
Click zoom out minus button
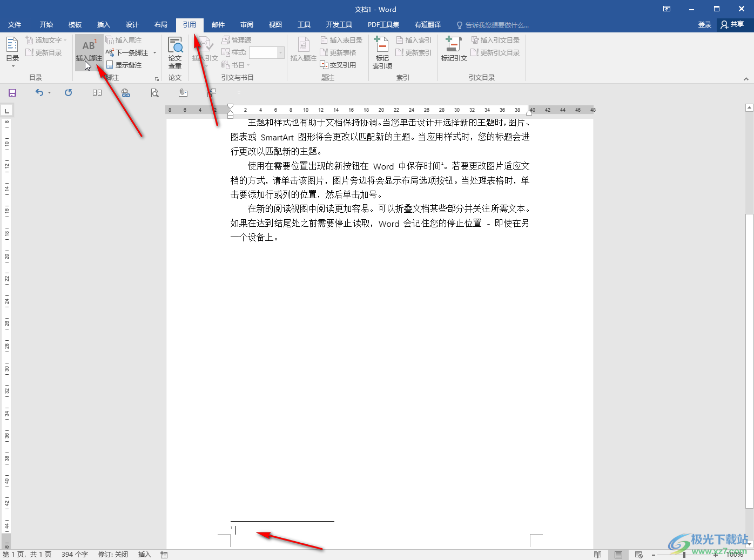tap(654, 555)
